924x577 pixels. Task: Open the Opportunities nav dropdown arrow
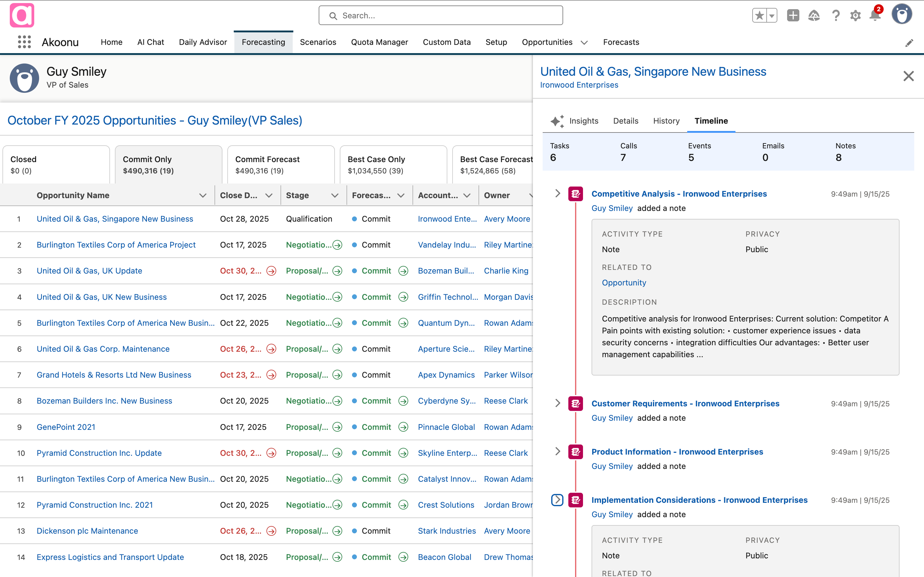click(584, 42)
